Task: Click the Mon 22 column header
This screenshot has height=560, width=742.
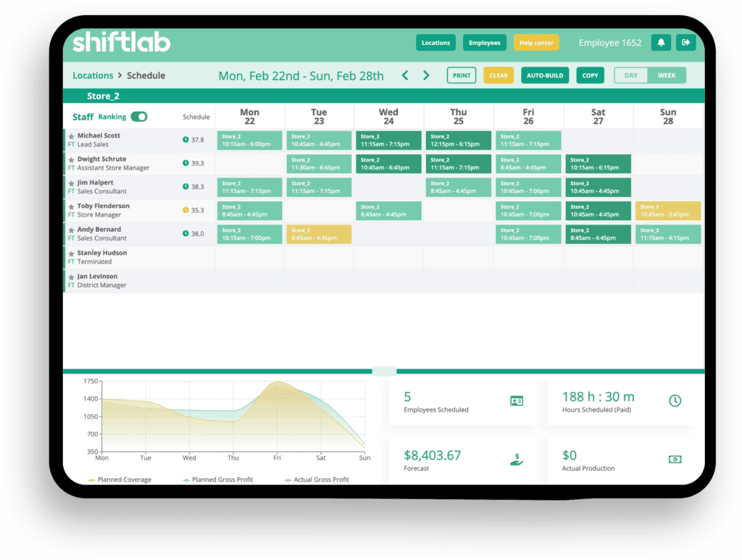Action: point(249,117)
